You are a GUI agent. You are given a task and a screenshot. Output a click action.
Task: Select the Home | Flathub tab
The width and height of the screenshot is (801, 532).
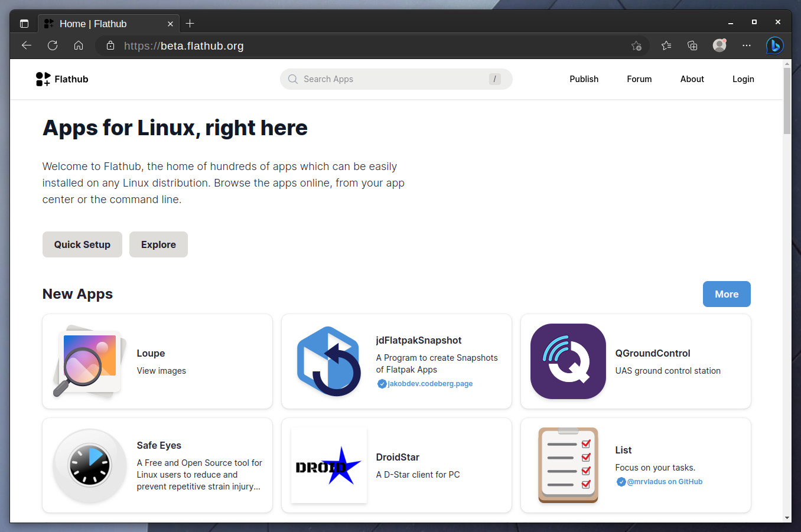[108, 24]
